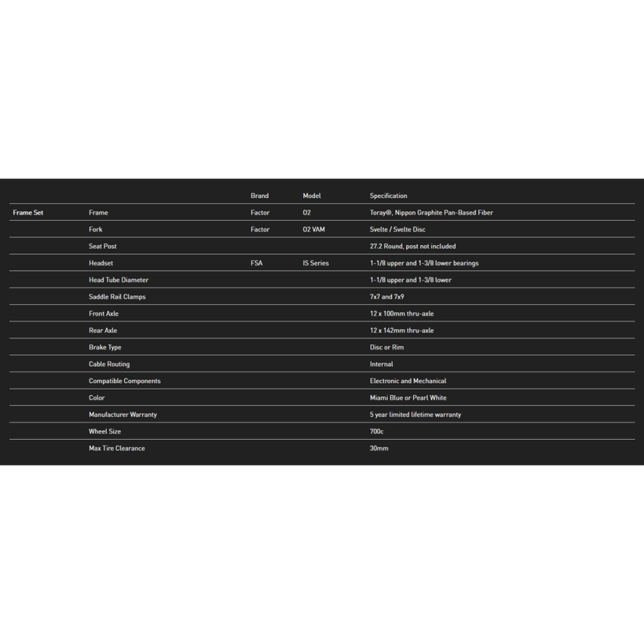Image resolution: width=644 pixels, height=644 pixels.
Task: Click the Rear Axle row label
Action: pyautogui.click(x=103, y=331)
